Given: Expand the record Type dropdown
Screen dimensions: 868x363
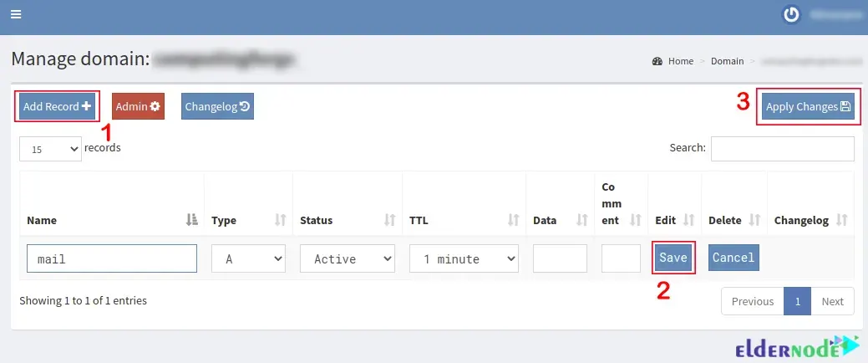Looking at the screenshot, I should tap(248, 258).
